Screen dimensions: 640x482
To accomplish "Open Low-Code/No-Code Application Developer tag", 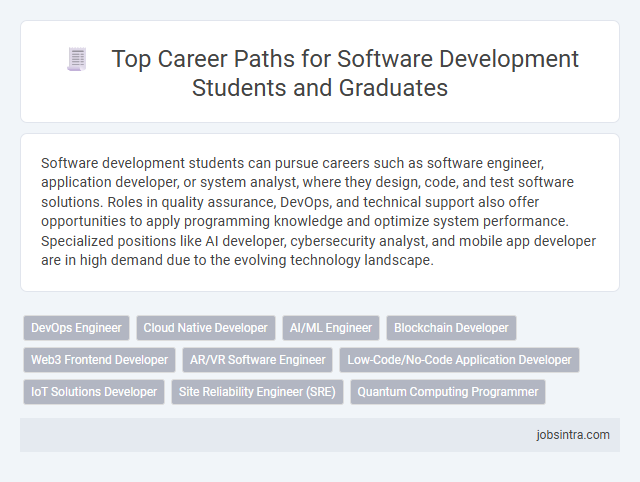I will 460,360.
